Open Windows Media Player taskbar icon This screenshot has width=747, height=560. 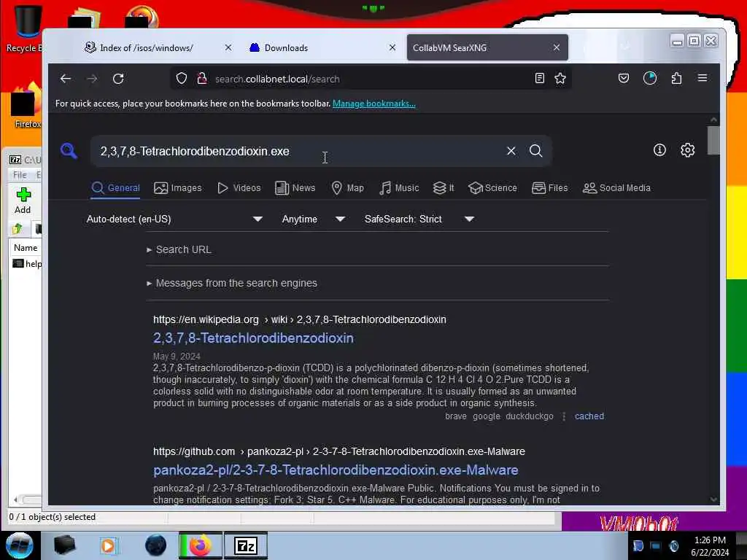point(108,545)
